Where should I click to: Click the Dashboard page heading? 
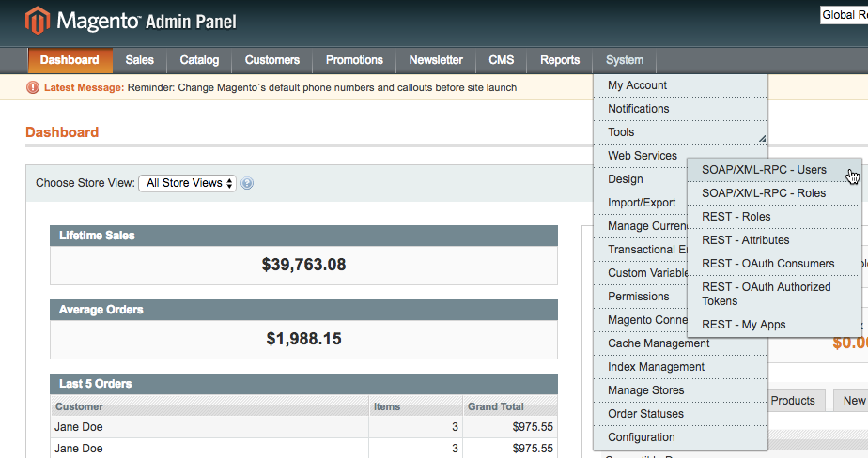click(62, 132)
